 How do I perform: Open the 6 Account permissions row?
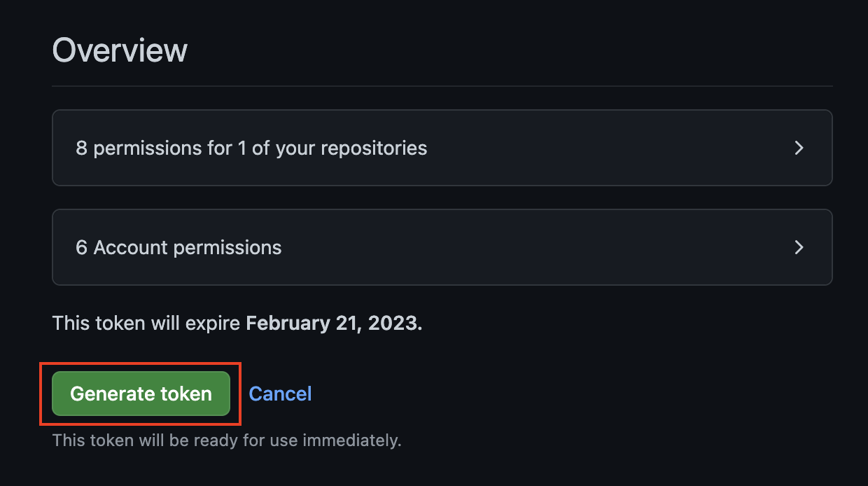click(441, 247)
